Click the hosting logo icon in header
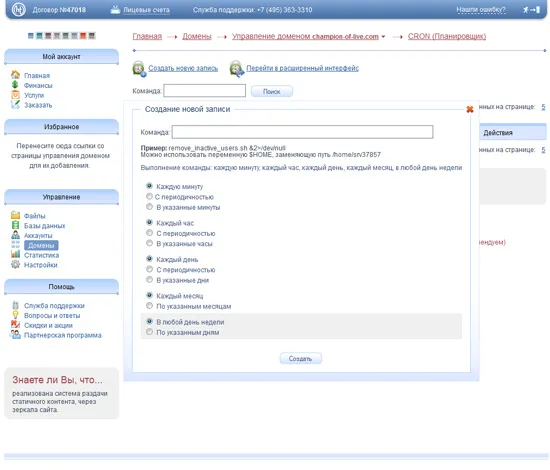 click(x=19, y=9)
